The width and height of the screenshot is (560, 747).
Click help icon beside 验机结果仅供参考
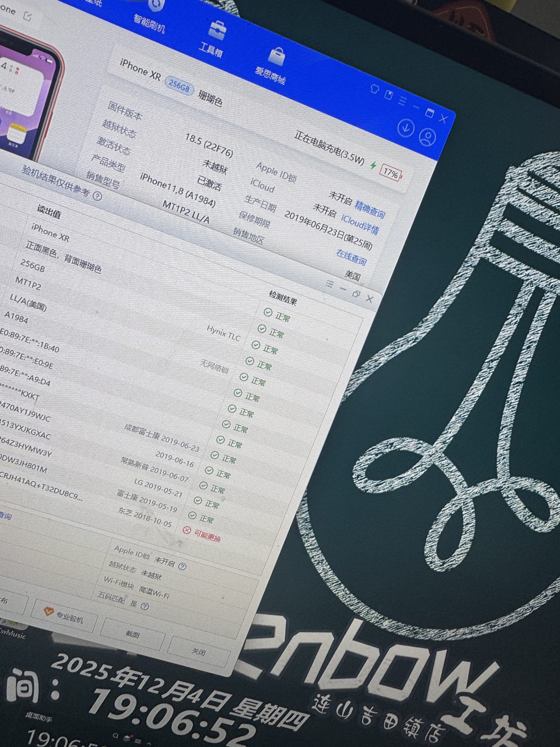pos(98,196)
